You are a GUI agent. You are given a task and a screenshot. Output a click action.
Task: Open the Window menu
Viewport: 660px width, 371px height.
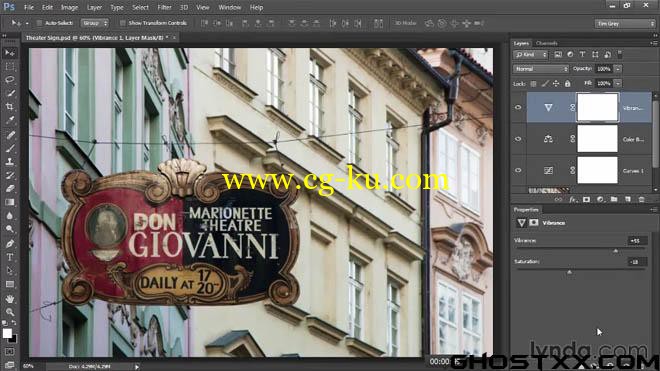click(x=229, y=7)
